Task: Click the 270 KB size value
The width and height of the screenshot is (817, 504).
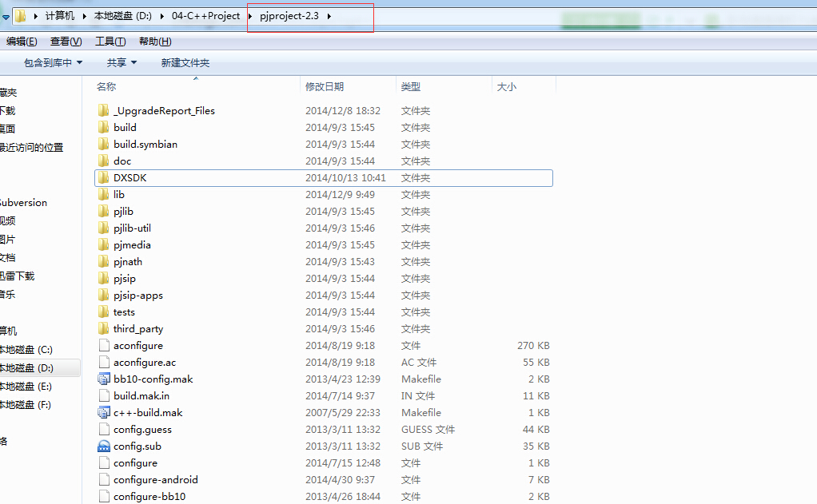Action: click(x=533, y=345)
